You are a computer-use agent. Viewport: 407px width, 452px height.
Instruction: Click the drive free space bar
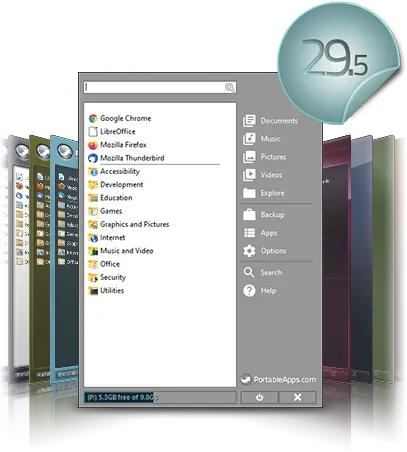coord(160,397)
